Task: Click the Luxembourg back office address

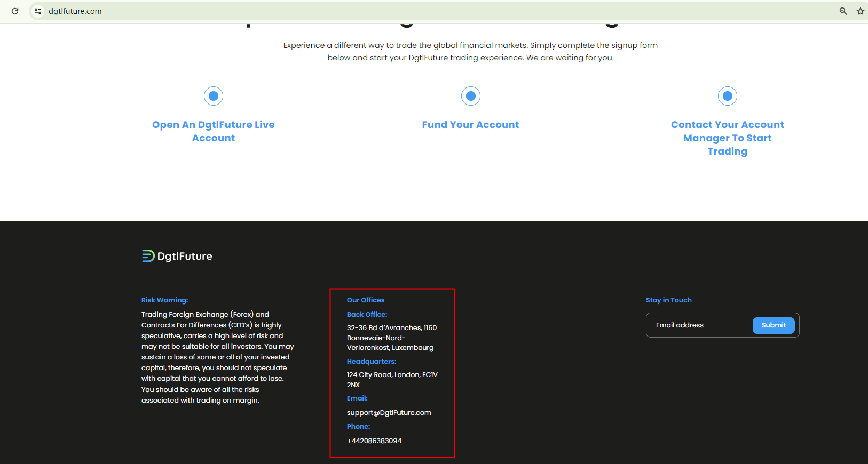Action: coord(391,338)
